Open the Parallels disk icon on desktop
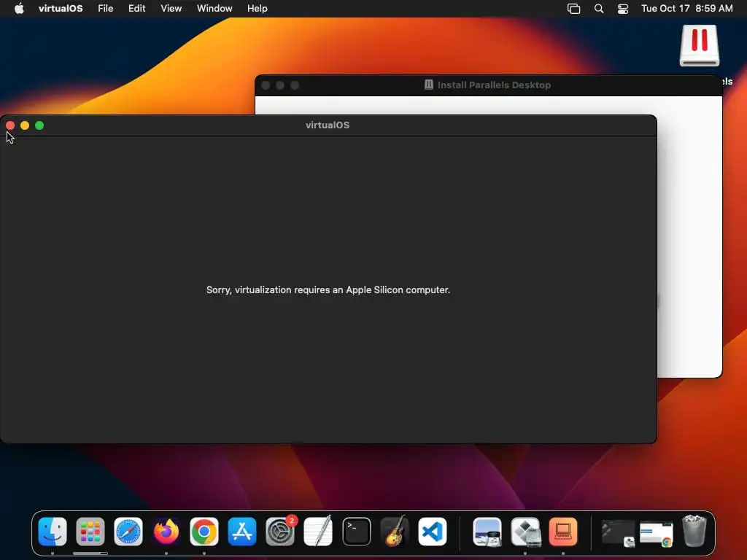Image resolution: width=747 pixels, height=560 pixels. (700, 46)
